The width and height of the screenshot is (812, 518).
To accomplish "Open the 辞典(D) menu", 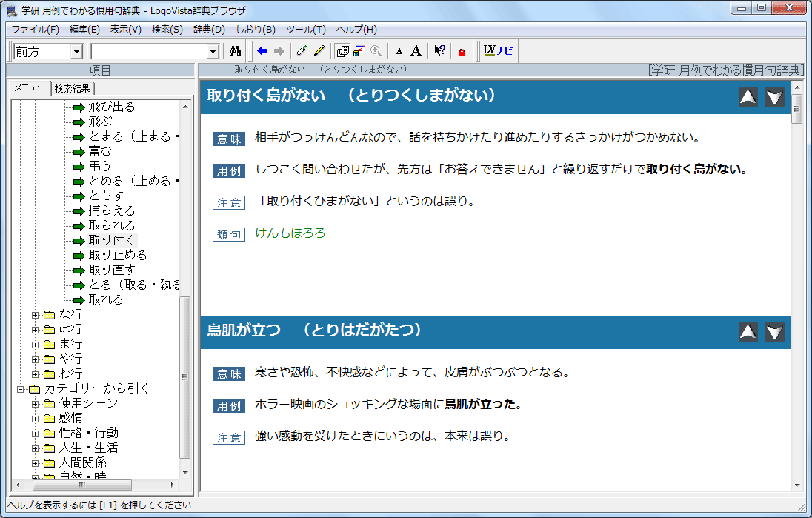I will (x=208, y=30).
